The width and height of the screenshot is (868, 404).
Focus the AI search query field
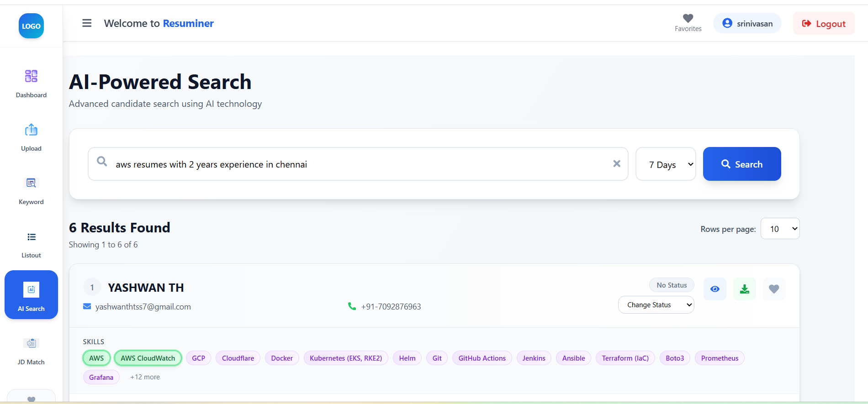coord(358,164)
